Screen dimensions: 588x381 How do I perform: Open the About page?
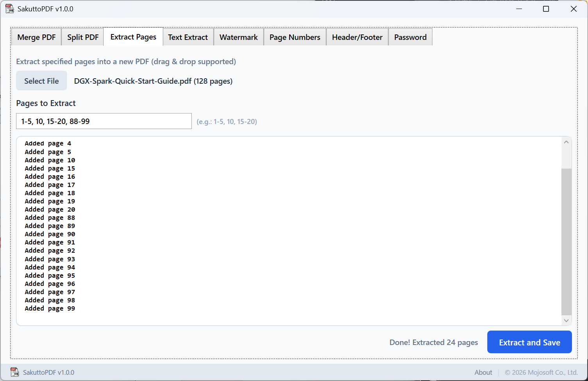(x=483, y=372)
